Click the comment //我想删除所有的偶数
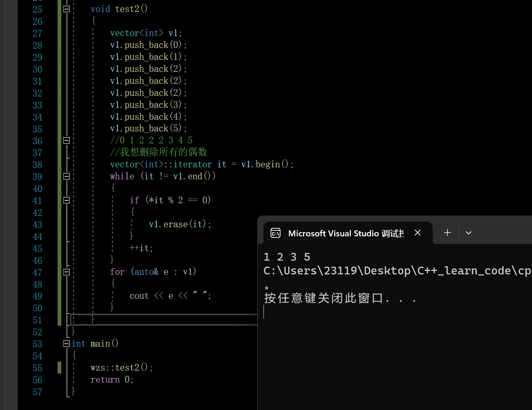 pyautogui.click(x=159, y=152)
